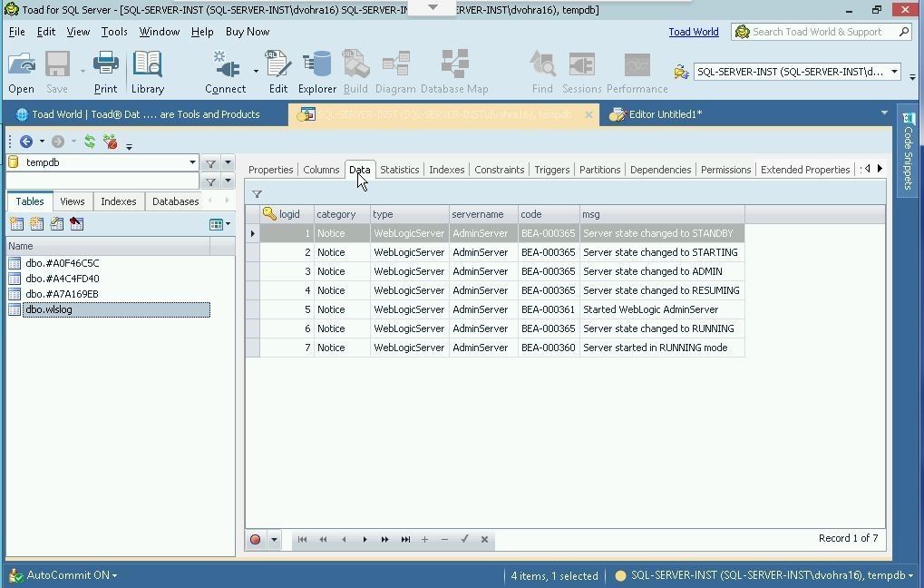Image resolution: width=924 pixels, height=588 pixels.
Task: Expand the tempdb database dropdown
Action: tap(192, 162)
